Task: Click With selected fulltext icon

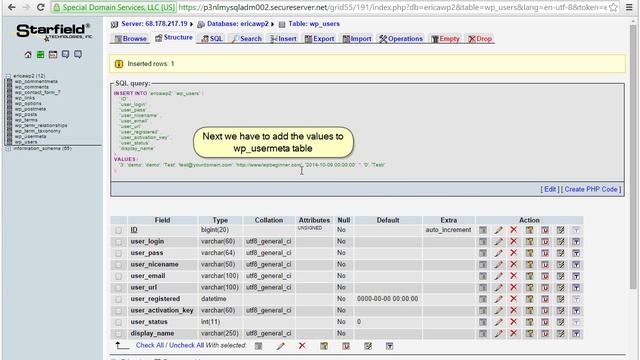Action: coord(389,346)
